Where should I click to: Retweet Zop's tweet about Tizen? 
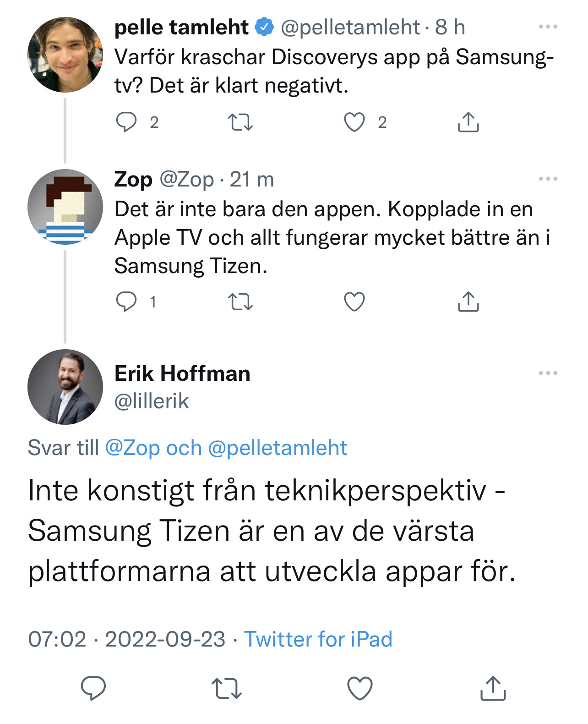(240, 302)
